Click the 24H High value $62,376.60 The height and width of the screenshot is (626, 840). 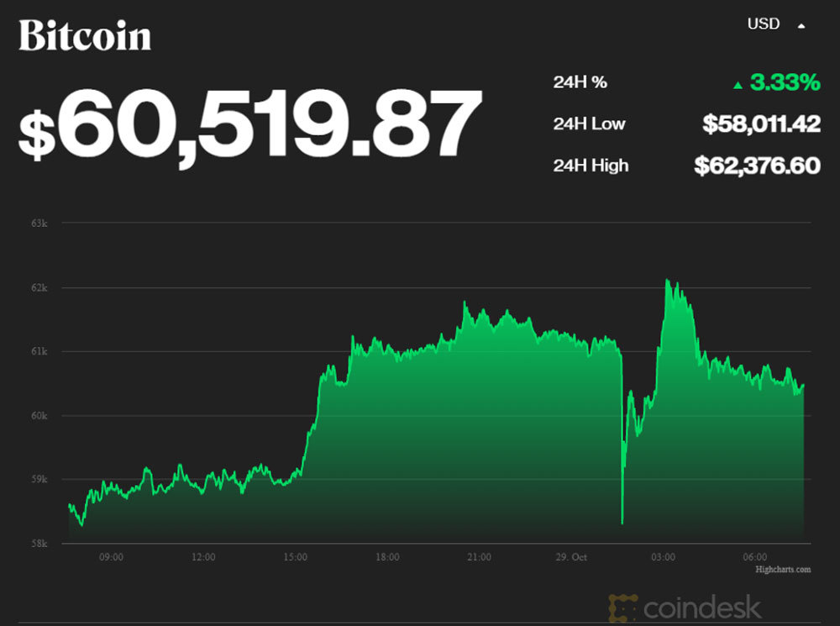coord(757,166)
